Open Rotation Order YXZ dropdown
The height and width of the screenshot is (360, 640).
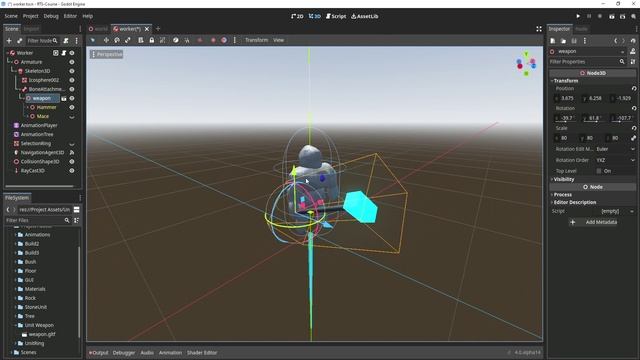(x=616, y=160)
